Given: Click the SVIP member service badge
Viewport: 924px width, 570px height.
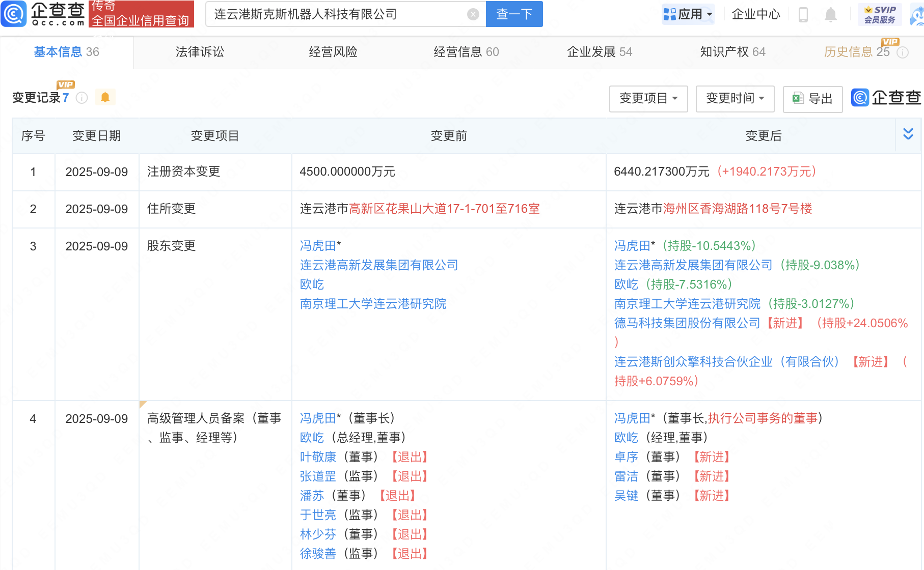Looking at the screenshot, I should (880, 14).
